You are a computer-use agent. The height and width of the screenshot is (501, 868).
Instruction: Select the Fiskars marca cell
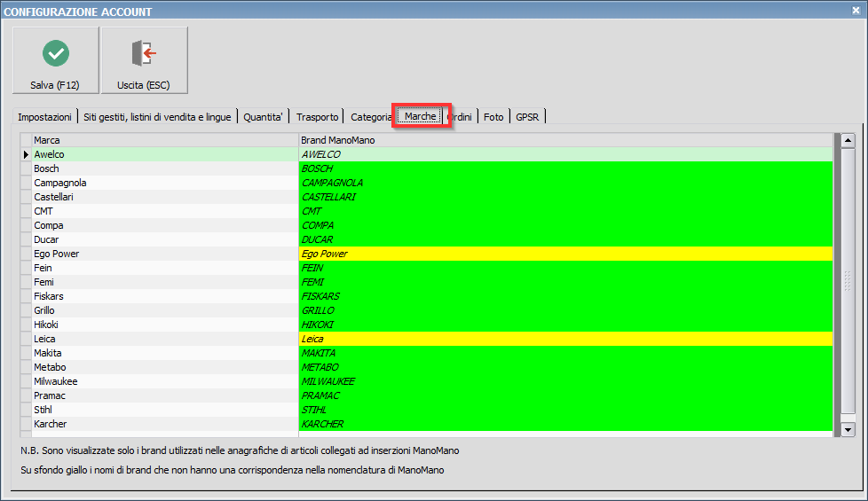click(x=165, y=296)
